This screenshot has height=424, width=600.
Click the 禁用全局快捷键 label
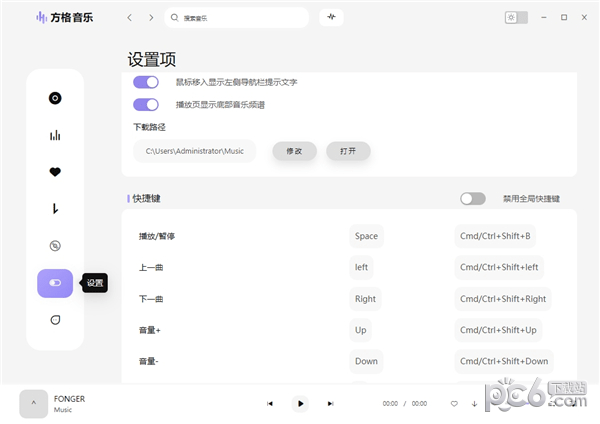point(531,199)
